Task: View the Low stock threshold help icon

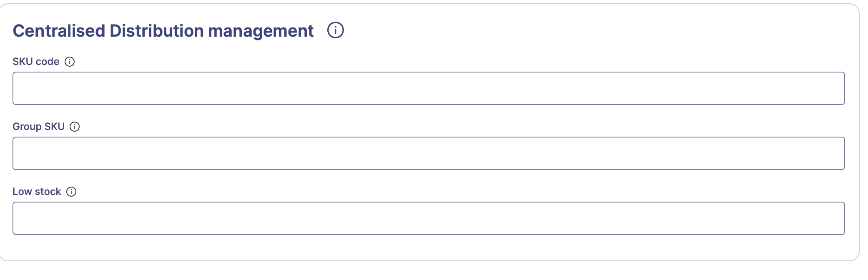Action: point(71,192)
